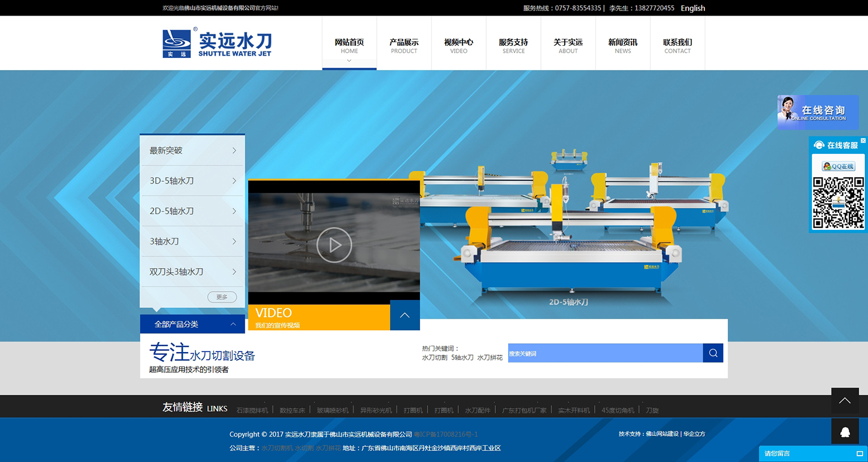The height and width of the screenshot is (462, 868).
Task: Open the dual-head 3-axis waterjet category
Action: click(192, 272)
